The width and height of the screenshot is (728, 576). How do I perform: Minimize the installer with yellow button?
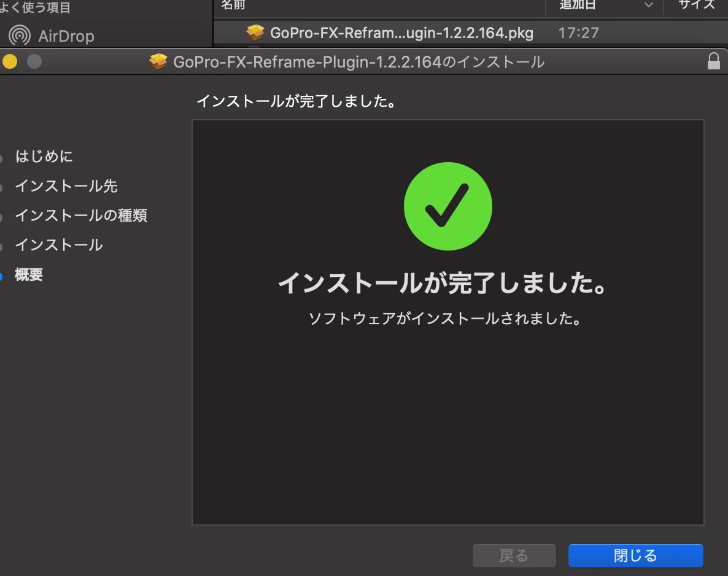pos(10,61)
